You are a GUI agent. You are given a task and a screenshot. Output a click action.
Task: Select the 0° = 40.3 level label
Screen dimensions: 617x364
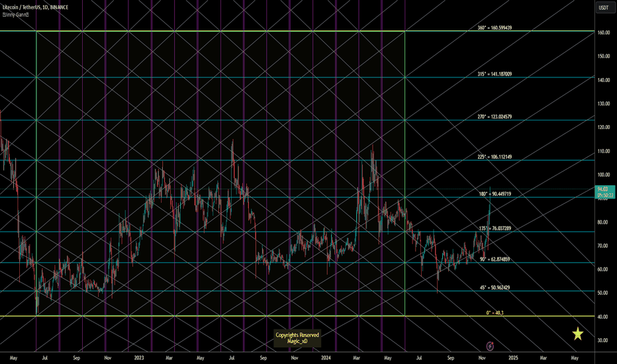495,313
